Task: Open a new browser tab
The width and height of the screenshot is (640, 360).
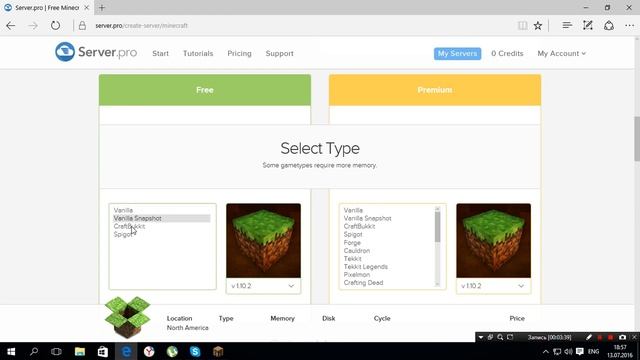Action: tap(102, 7)
